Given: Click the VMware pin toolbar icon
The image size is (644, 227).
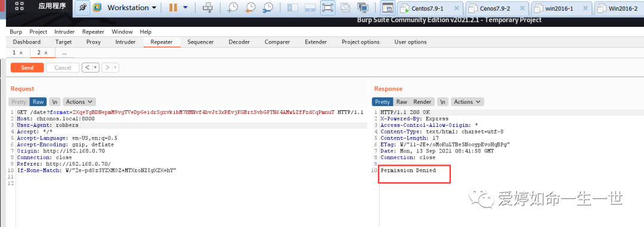Looking at the screenshot, I should coord(82,8).
